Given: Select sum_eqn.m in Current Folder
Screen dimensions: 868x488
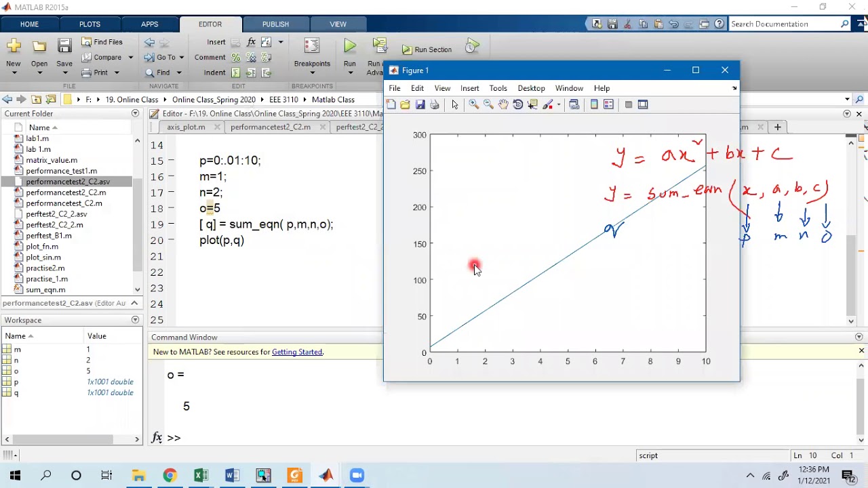Looking at the screenshot, I should 45,289.
